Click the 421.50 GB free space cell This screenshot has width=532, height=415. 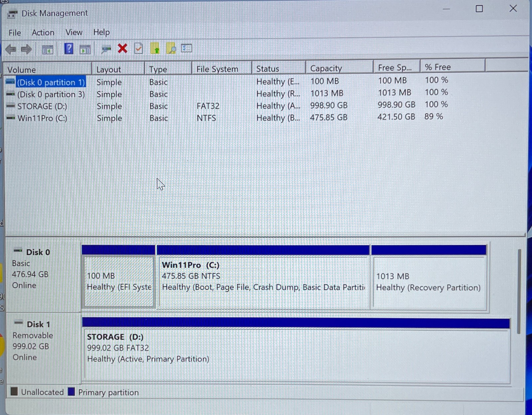(x=396, y=116)
